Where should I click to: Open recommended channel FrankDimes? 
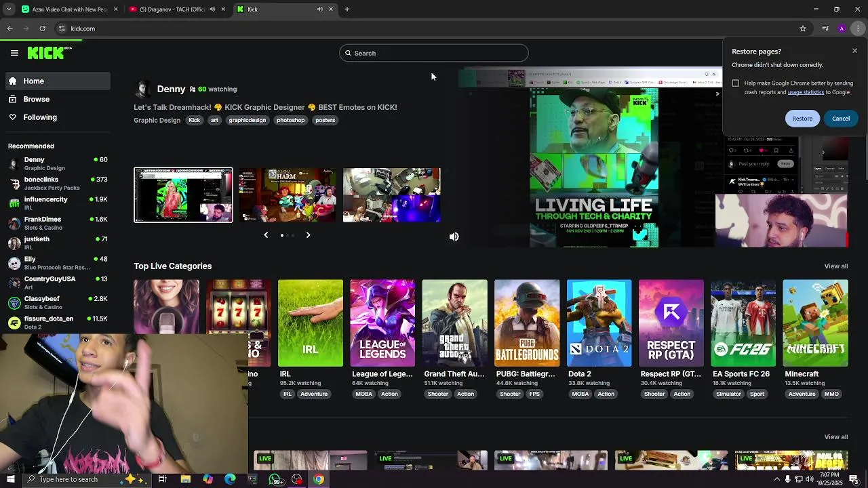[x=57, y=223]
